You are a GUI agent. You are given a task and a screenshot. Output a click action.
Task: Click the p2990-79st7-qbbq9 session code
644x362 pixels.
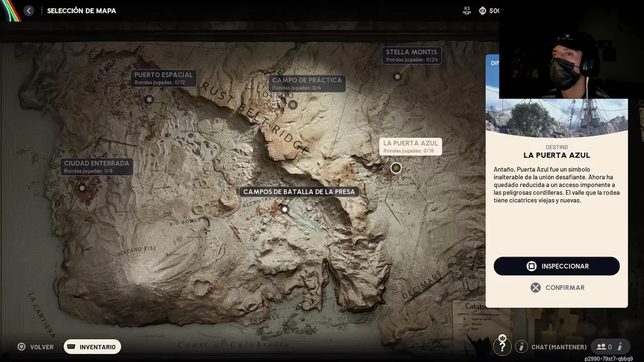[609, 358]
